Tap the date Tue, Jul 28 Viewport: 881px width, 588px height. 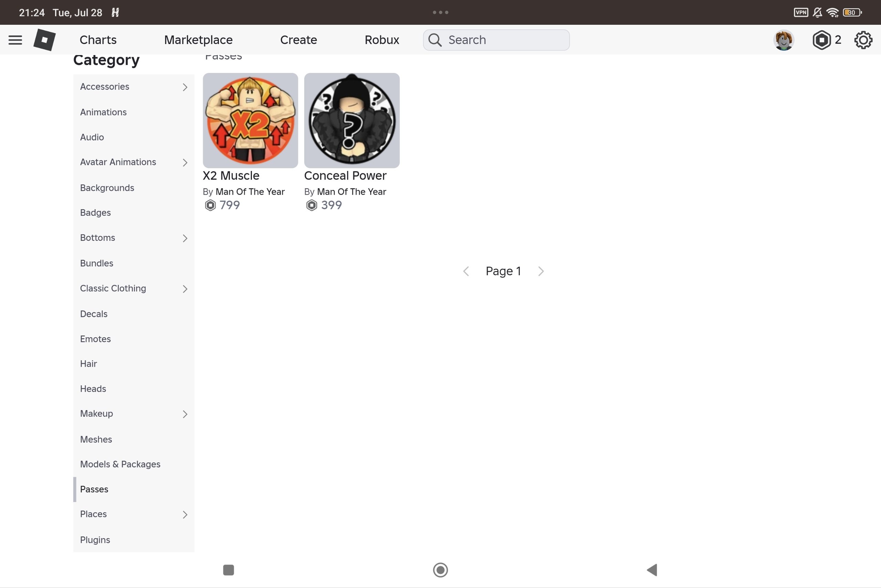77,13
